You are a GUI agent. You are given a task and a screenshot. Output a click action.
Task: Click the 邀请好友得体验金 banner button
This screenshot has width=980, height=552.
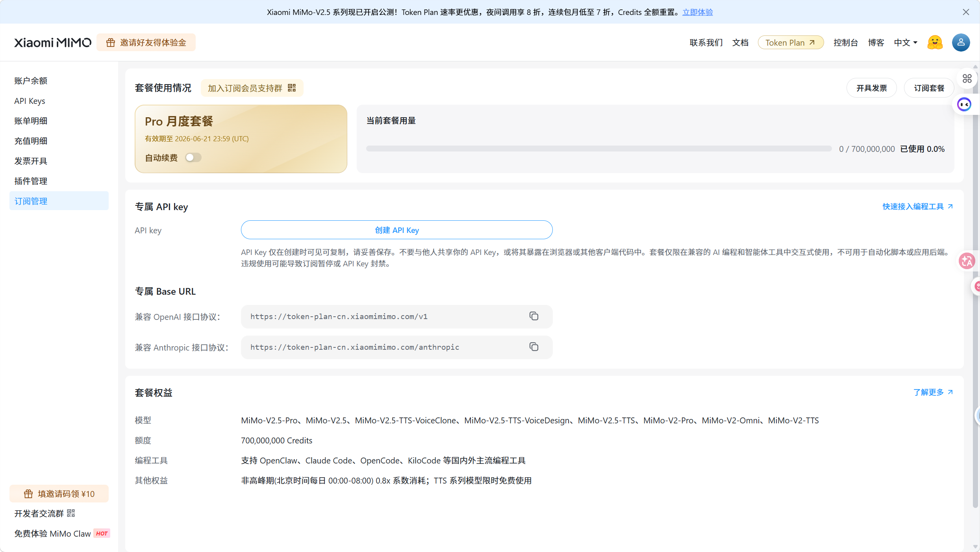(146, 42)
